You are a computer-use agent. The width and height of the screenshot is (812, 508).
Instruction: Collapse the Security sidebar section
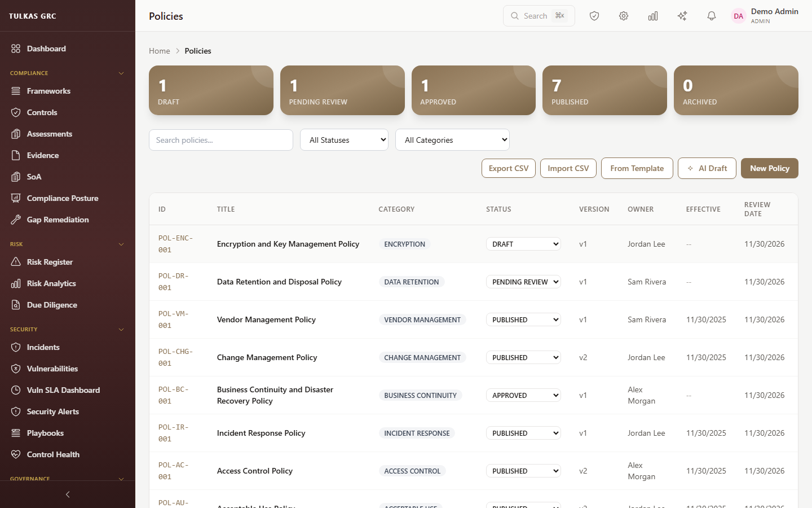tap(121, 330)
